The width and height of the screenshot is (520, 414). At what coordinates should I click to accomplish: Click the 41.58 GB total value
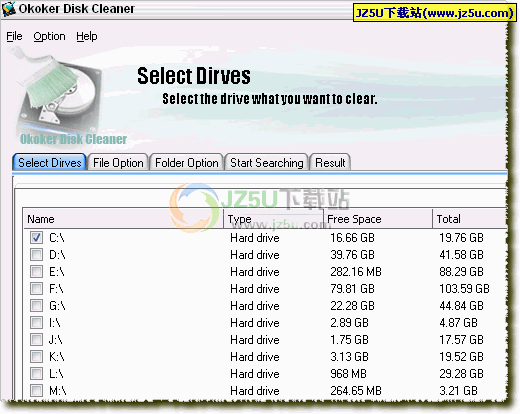click(461, 255)
